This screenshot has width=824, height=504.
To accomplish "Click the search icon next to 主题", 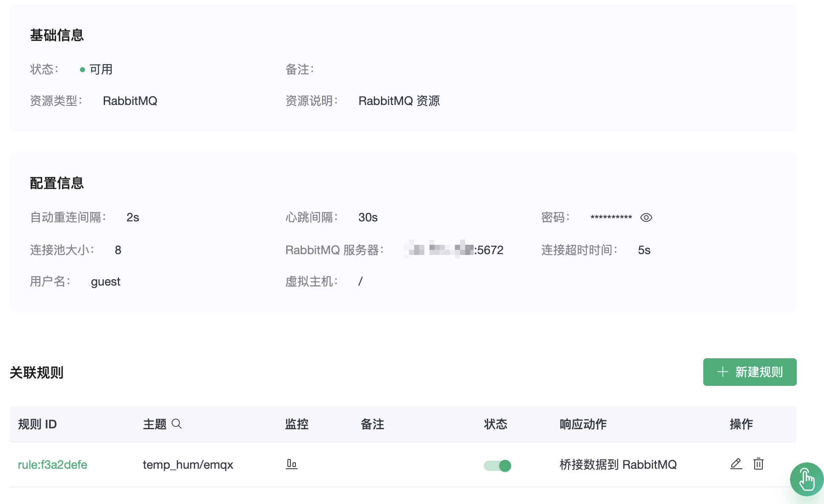I will point(176,424).
